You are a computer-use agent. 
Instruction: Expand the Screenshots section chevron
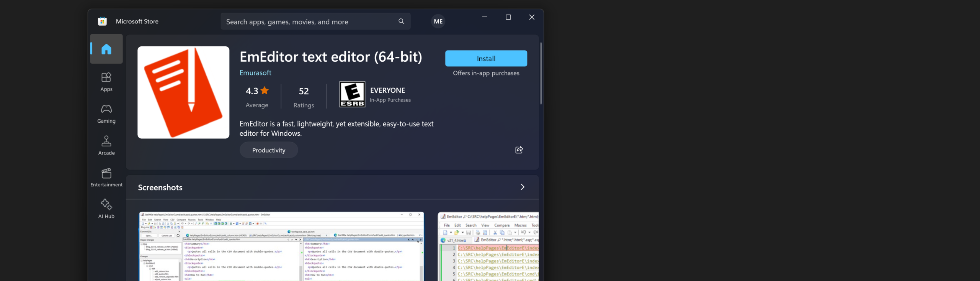click(x=523, y=187)
